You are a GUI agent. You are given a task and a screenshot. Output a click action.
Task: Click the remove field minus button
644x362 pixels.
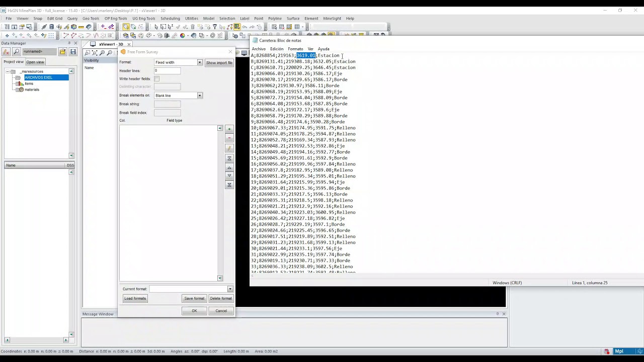point(229,138)
